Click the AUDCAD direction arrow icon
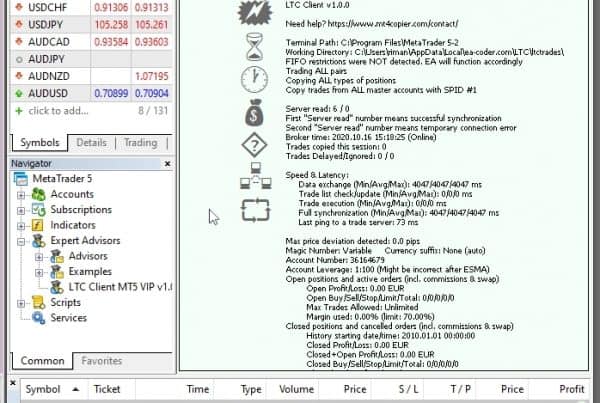This screenshot has width=600, height=403. tap(19, 42)
